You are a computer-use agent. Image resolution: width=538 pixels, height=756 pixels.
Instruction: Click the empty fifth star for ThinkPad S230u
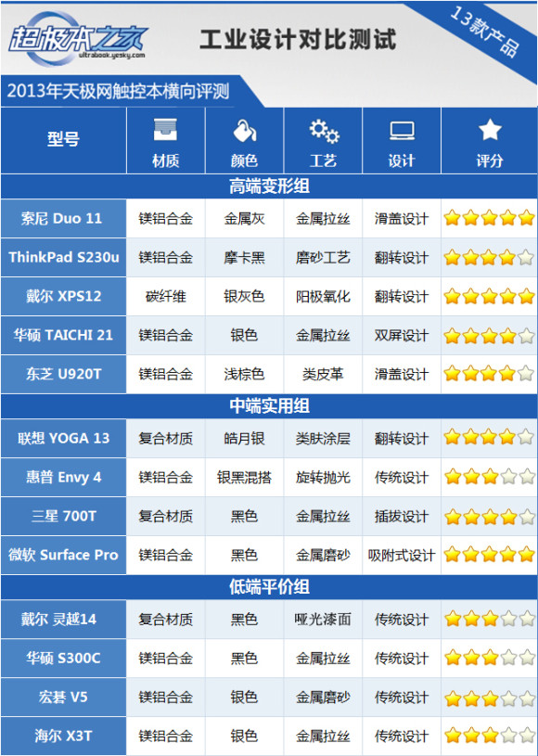click(527, 258)
